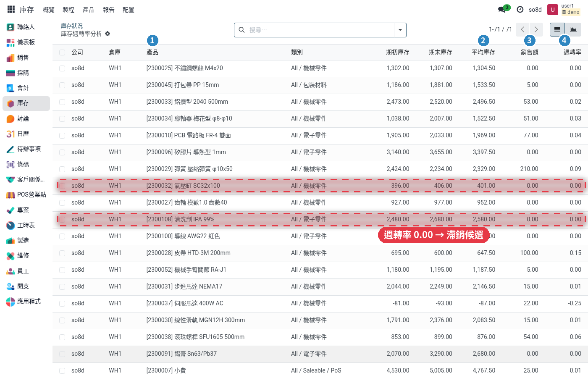Viewport: 588px width, 378px height.
Task: Open 採購 app in sidebar
Action: [26, 73]
